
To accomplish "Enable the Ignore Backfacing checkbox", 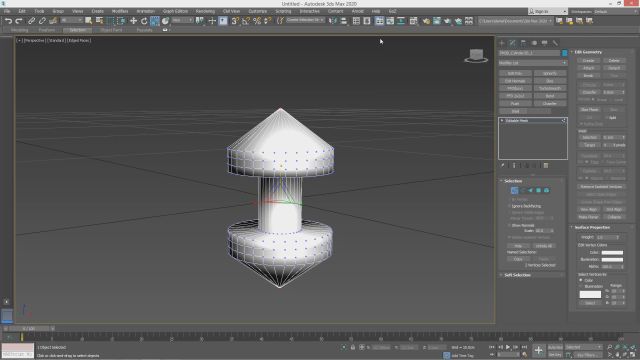I will click(x=509, y=206).
